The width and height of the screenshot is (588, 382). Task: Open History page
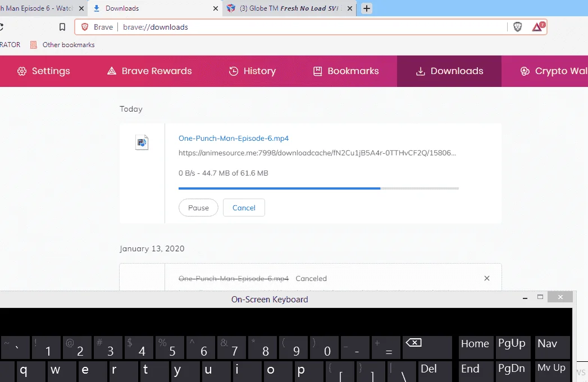point(252,71)
